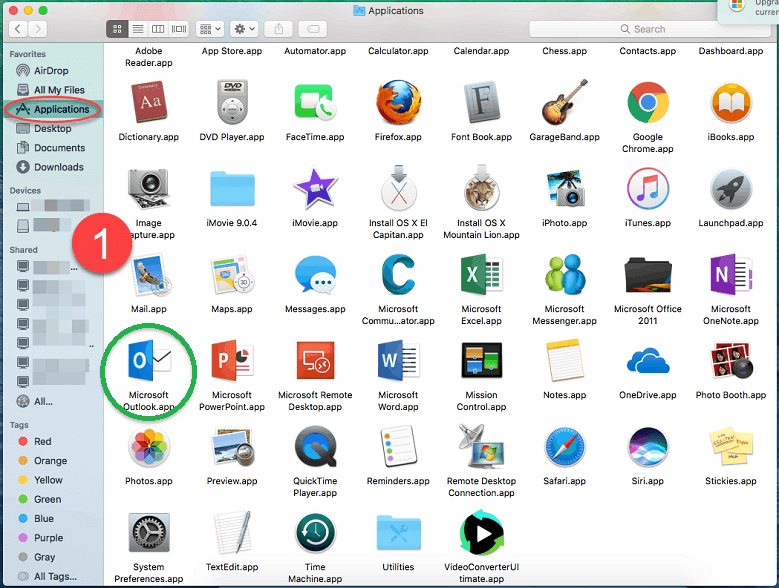Open the item arrangement dropdown
Viewport: 779px width, 588px height.
[x=210, y=29]
